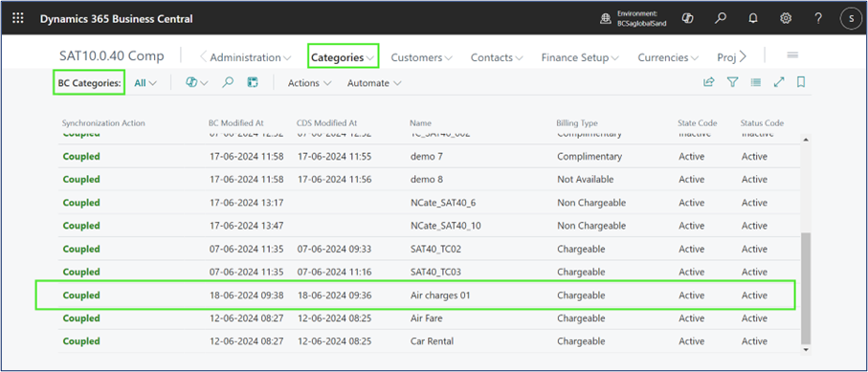868x372 pixels.
Task: Click Complimentary billing type for demo 7
Action: coord(590,157)
